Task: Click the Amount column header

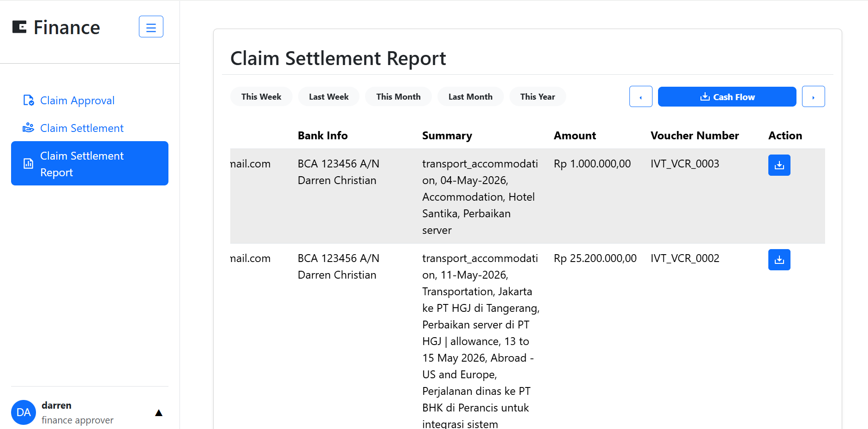Action: [575, 136]
